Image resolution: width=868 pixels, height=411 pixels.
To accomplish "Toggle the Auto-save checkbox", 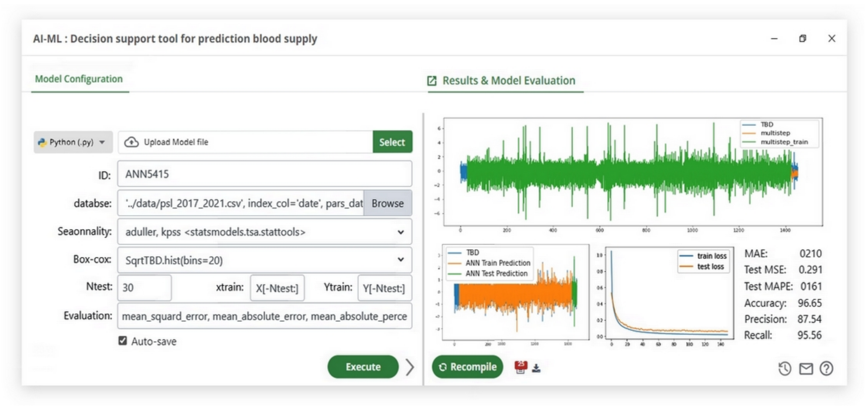I will click(123, 340).
